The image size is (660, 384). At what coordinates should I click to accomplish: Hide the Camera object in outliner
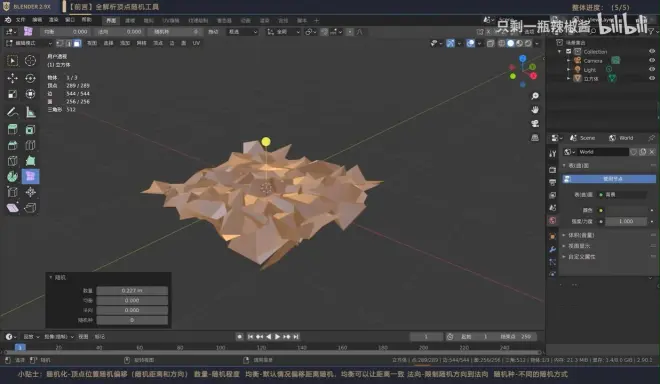(x=652, y=60)
